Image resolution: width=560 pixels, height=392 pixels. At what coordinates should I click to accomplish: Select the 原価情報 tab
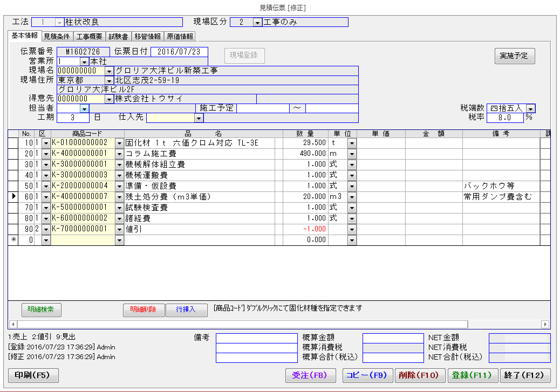pyautogui.click(x=179, y=37)
